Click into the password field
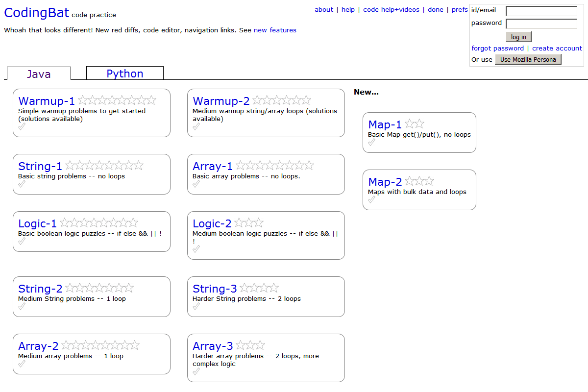 pyautogui.click(x=541, y=24)
